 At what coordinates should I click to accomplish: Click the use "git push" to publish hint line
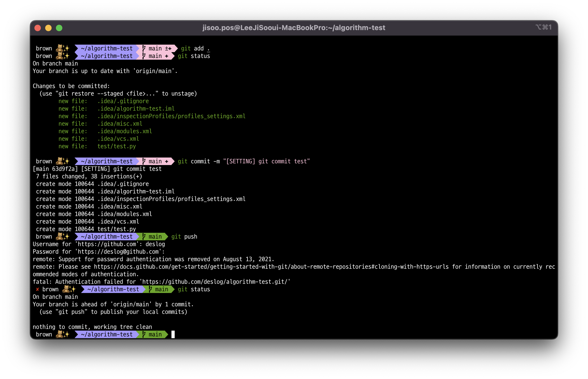click(x=113, y=312)
